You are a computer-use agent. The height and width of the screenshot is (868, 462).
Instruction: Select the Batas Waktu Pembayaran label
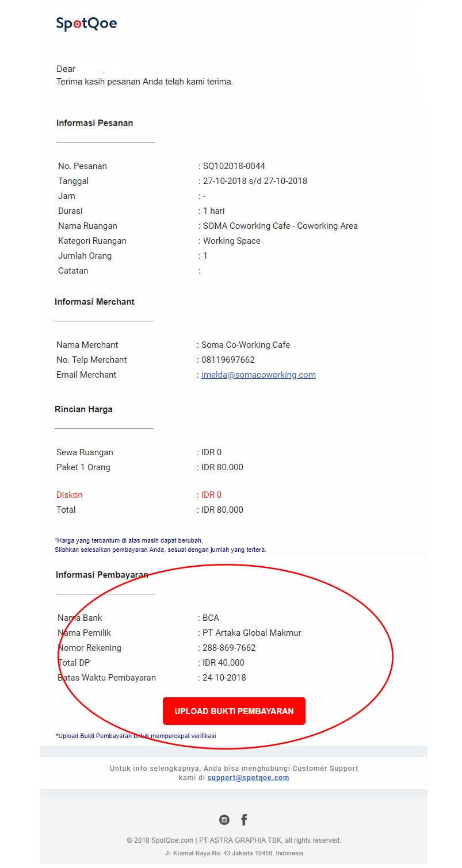[106, 678]
